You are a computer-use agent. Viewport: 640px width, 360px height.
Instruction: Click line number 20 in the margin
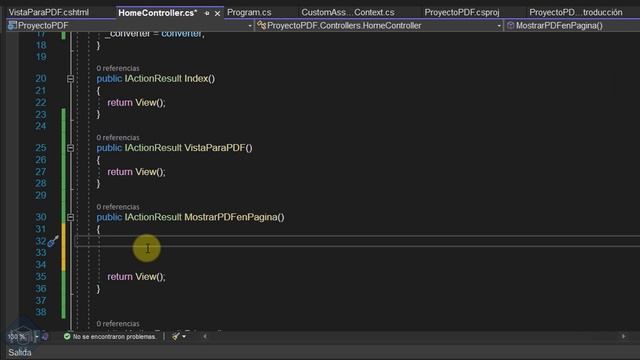coord(41,78)
